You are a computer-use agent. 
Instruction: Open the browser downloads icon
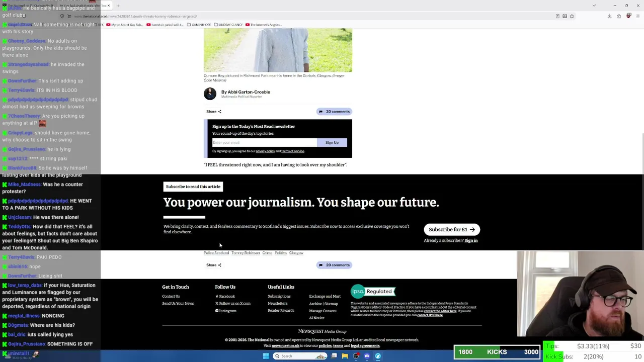[x=610, y=16]
